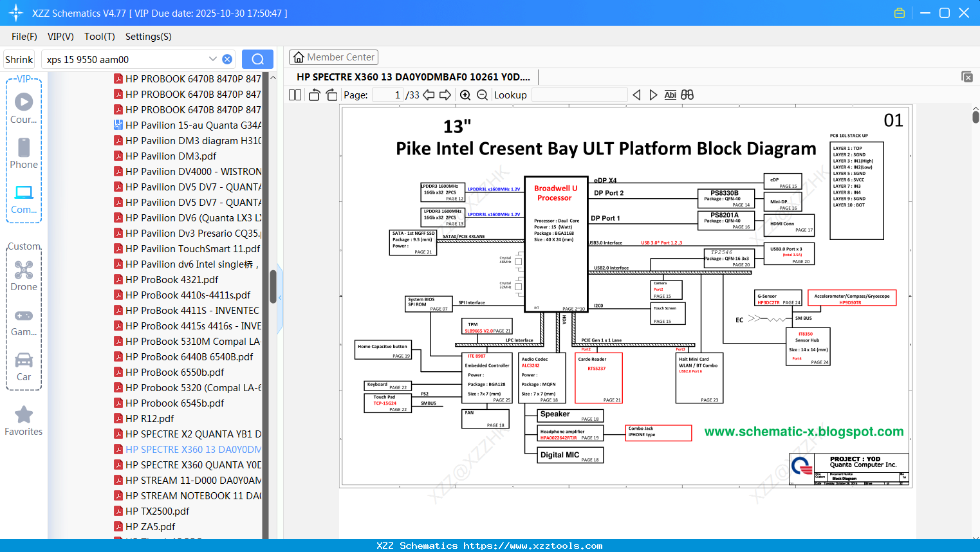Open the File(F) menu
980x552 pixels.
[24, 37]
